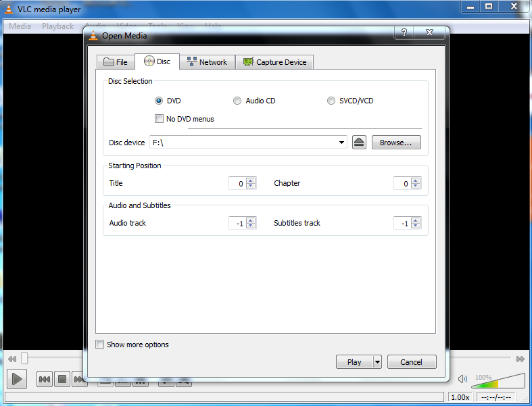This screenshot has height=406, width=532.
Task: Click the faster forward icon beside seek bar
Action: tap(520, 359)
